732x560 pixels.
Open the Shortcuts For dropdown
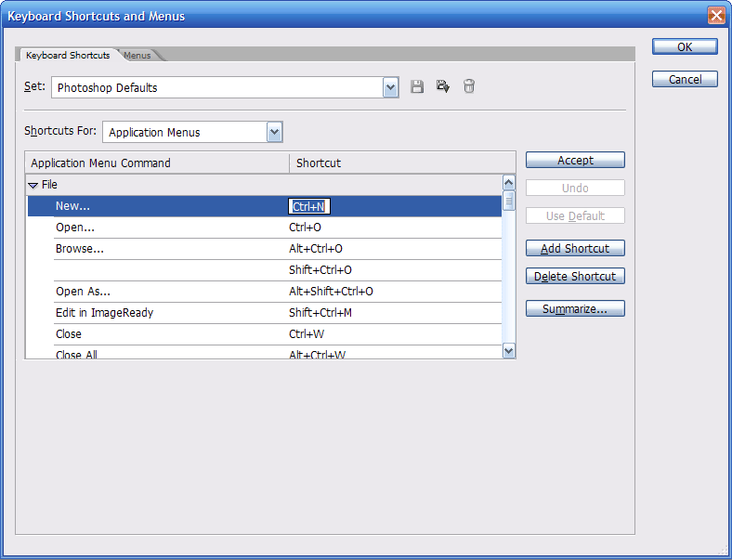tap(274, 132)
